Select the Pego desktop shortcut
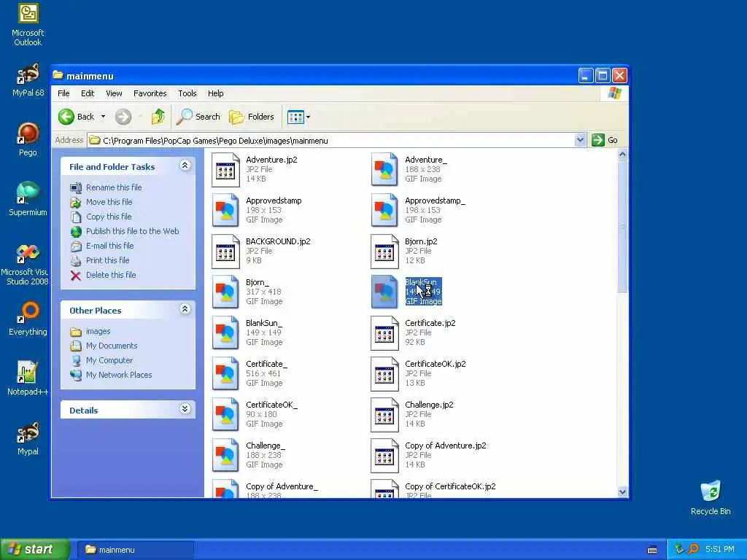 tap(28, 139)
